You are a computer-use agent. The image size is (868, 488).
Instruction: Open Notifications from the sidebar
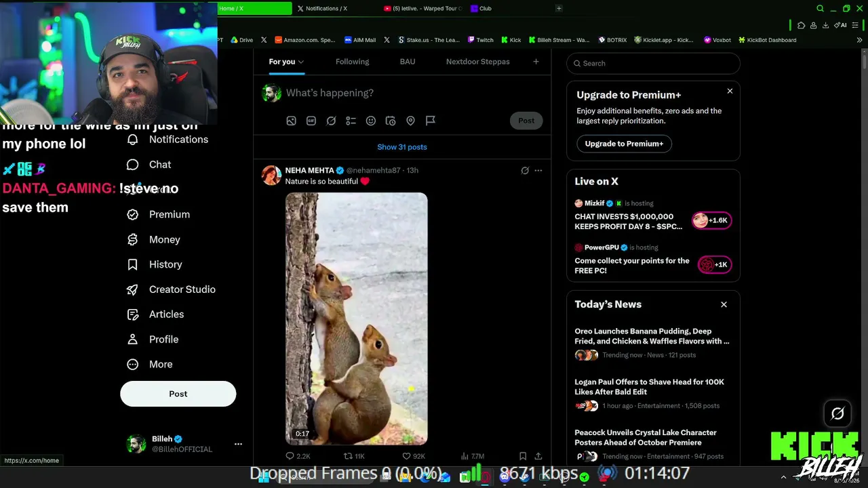click(x=168, y=140)
